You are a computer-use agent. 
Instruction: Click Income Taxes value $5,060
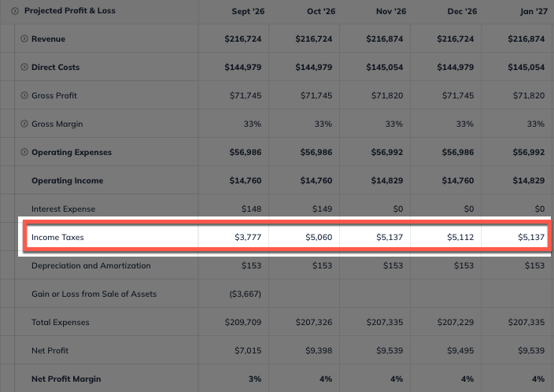319,237
